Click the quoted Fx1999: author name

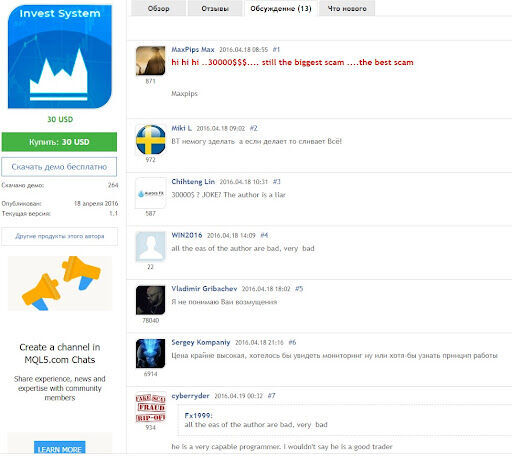(x=198, y=416)
